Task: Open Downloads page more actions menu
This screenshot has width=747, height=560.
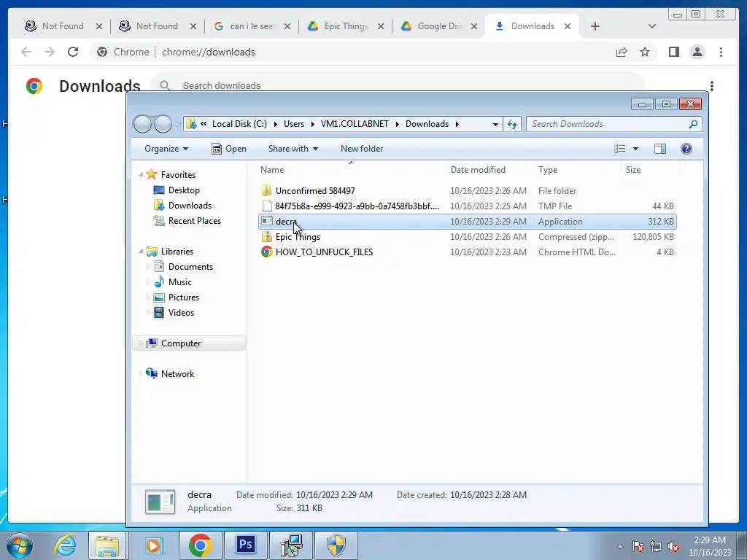Action: [712, 86]
